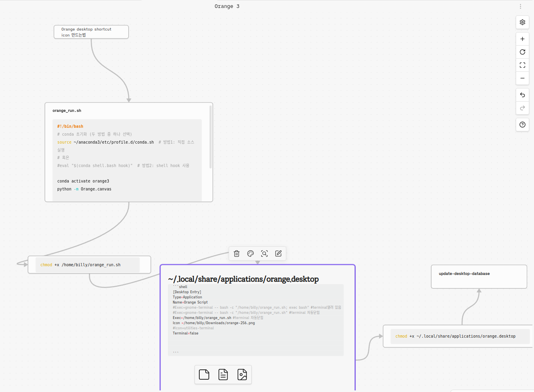
Task: Click the 'Icon =/home/billy/Downloads/orange-256.png' line
Action: (214, 323)
